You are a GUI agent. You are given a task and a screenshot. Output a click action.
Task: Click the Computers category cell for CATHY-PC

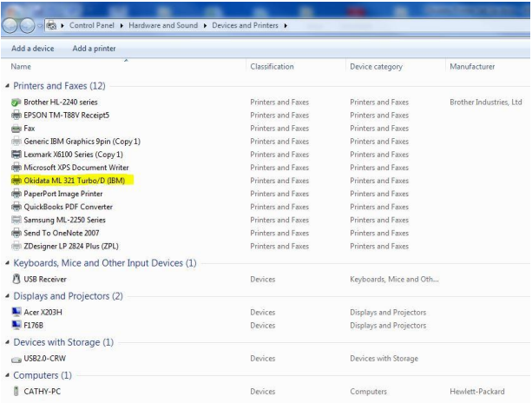(x=369, y=392)
